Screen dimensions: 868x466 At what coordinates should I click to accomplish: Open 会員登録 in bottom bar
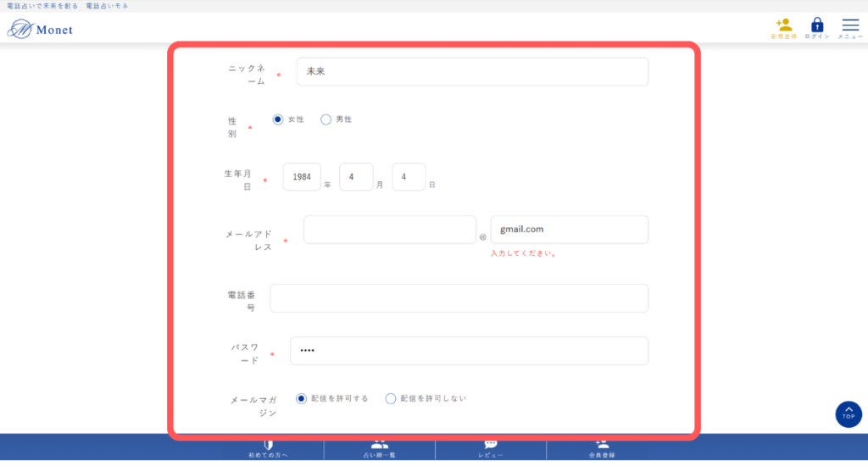pos(602,449)
